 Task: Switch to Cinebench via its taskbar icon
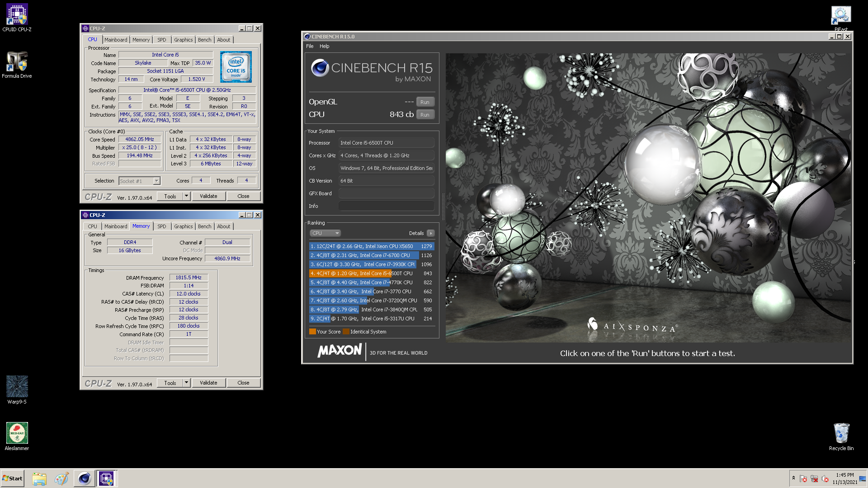pos(84,479)
